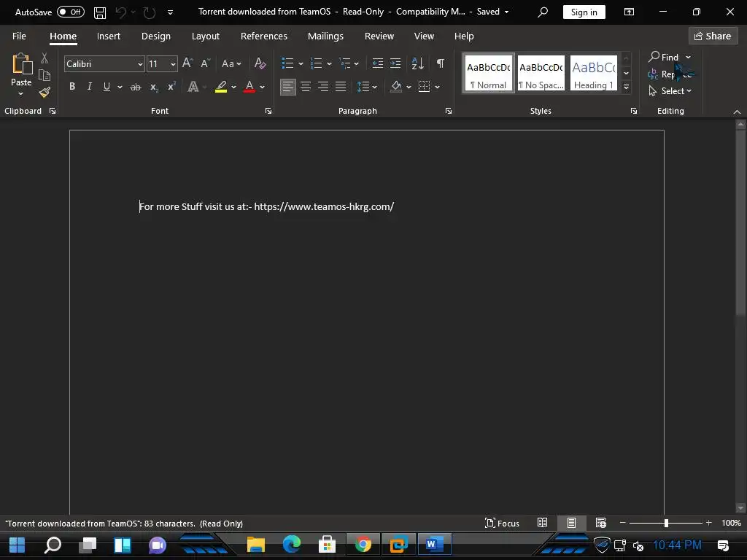The height and width of the screenshot is (560, 747).
Task: Open Text Effects and Typography
Action: pos(193,87)
